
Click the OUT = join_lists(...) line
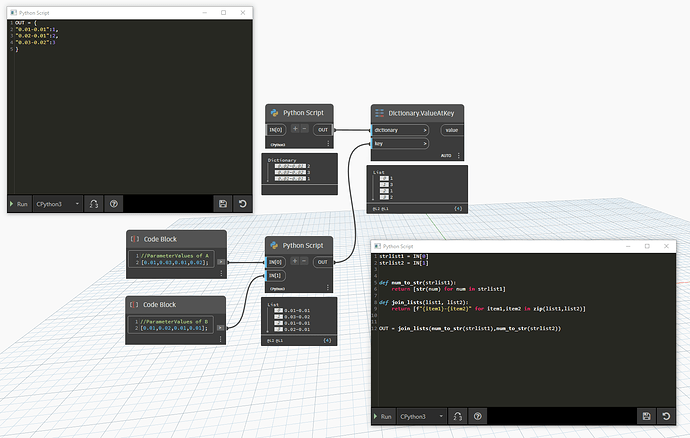pyautogui.click(x=470, y=328)
